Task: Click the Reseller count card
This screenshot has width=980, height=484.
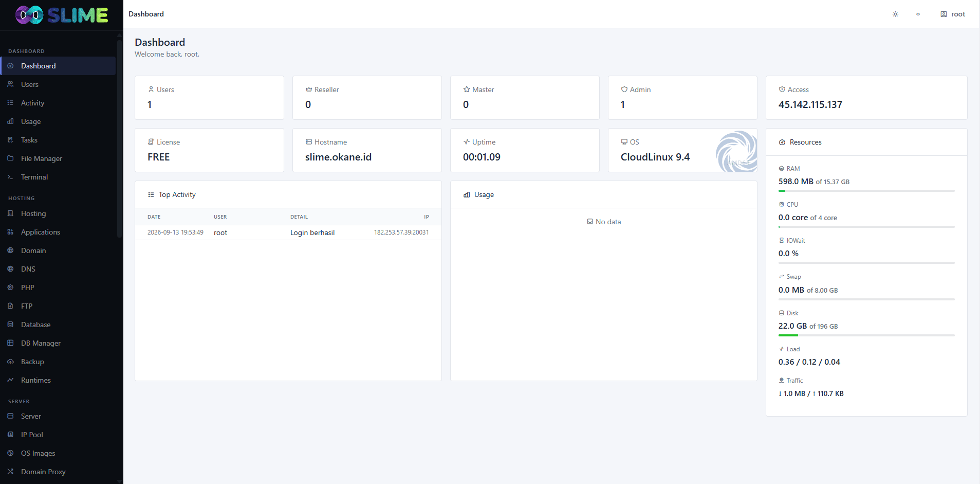Action: coord(367,98)
